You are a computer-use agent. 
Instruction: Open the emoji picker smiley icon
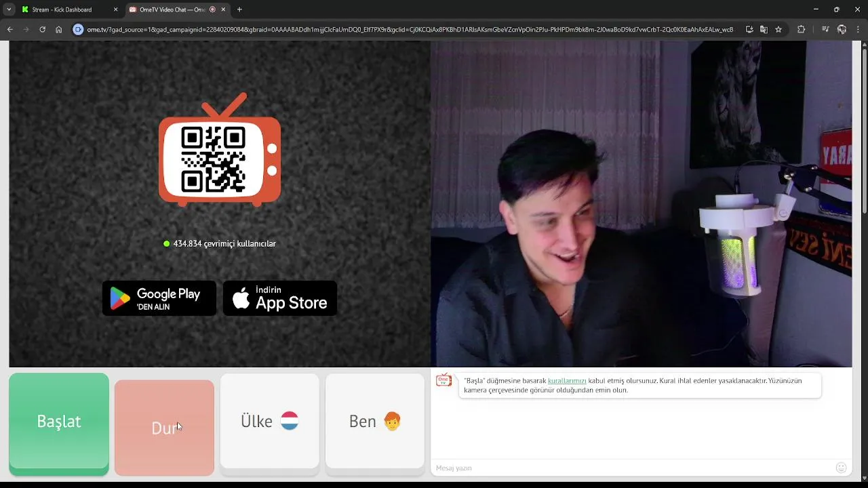click(841, 468)
